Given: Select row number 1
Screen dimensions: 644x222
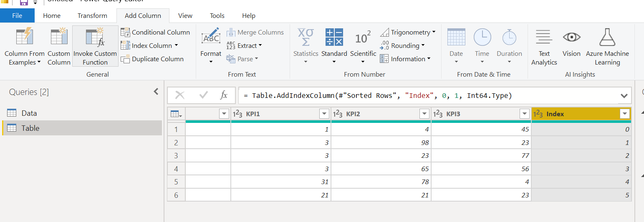Looking at the screenshot, I should tap(176, 129).
